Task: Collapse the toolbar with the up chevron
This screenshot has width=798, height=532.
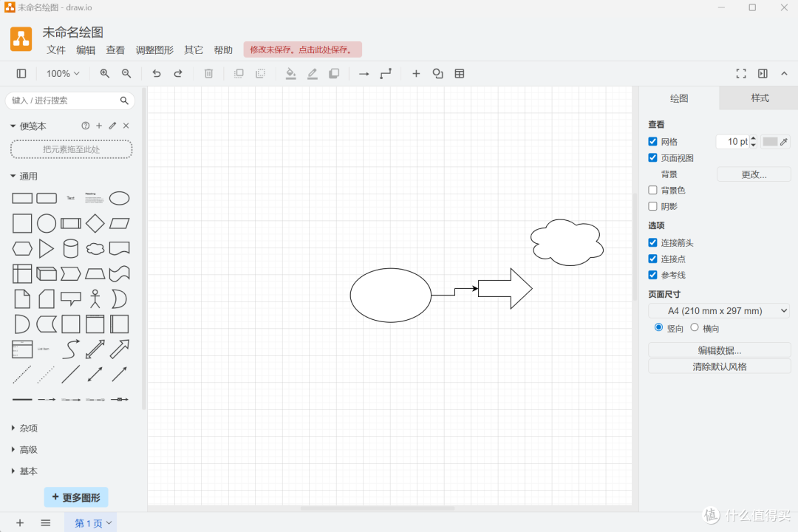Action: 784,74
